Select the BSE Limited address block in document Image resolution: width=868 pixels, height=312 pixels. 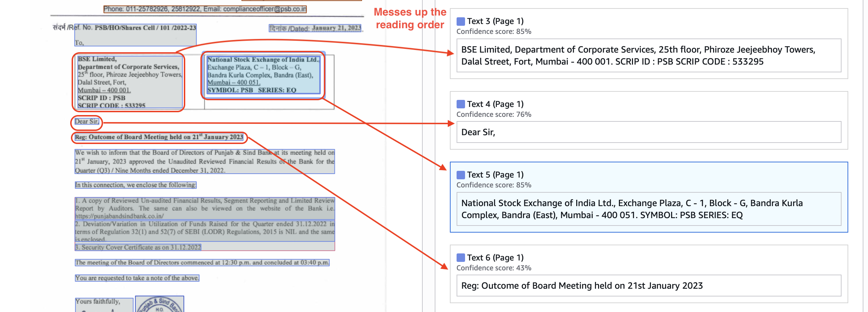[129, 82]
